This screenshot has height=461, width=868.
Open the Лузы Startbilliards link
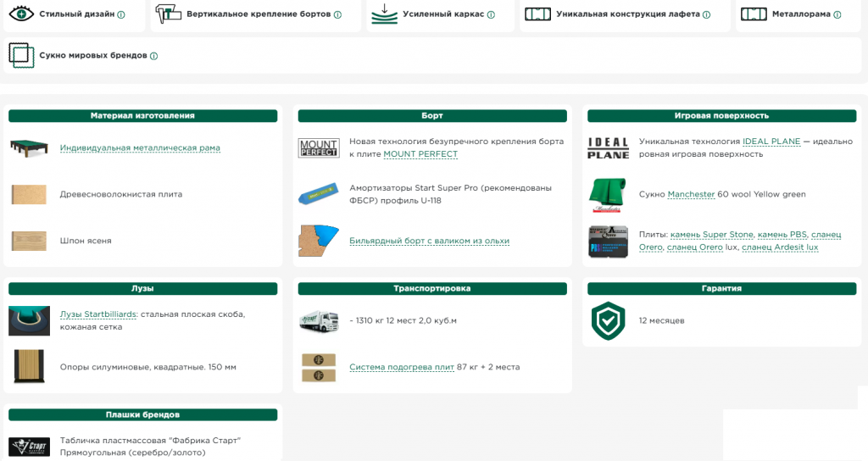pyautogui.click(x=98, y=314)
